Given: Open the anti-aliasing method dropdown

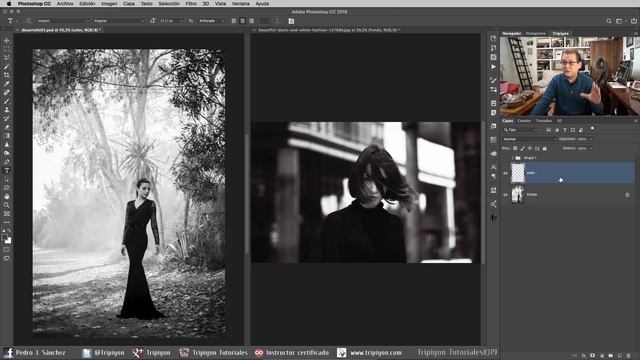Looking at the screenshot, I should (x=211, y=21).
